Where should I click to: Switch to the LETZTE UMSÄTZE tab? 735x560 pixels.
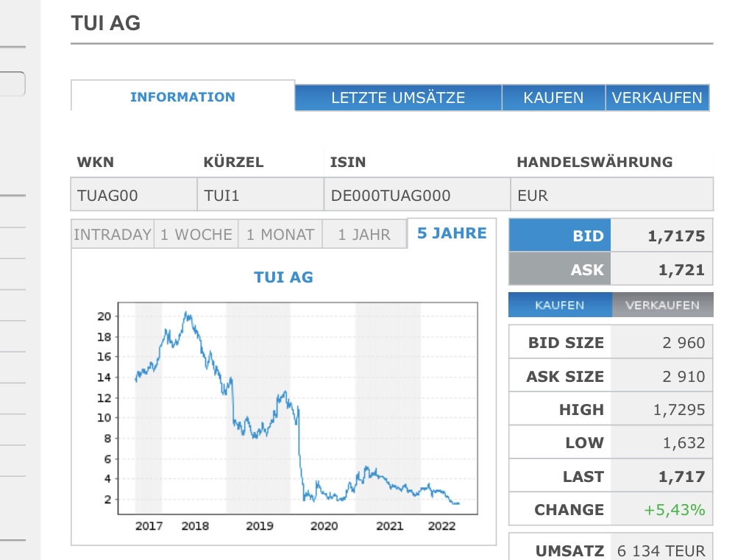point(398,97)
